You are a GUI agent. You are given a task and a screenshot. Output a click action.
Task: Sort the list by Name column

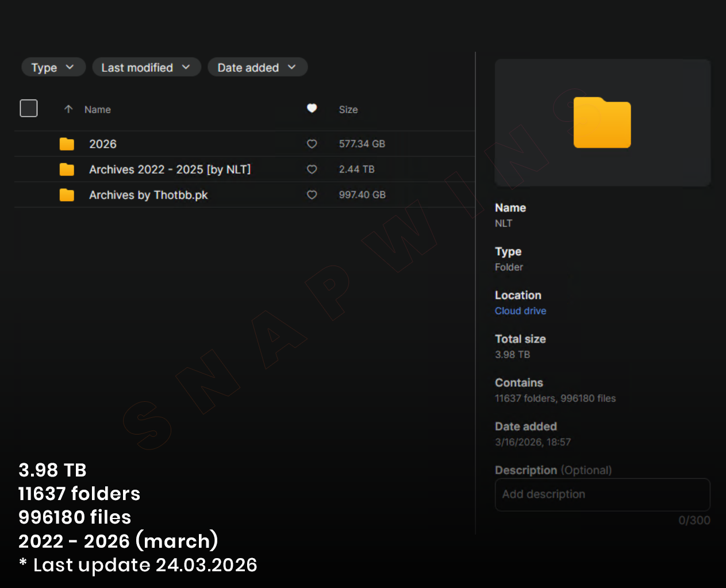98,109
